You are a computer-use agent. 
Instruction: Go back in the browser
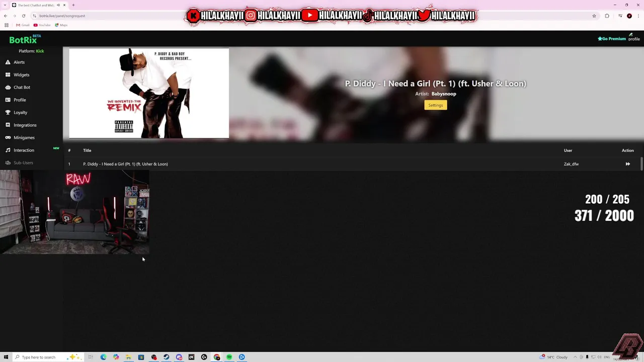(x=6, y=16)
